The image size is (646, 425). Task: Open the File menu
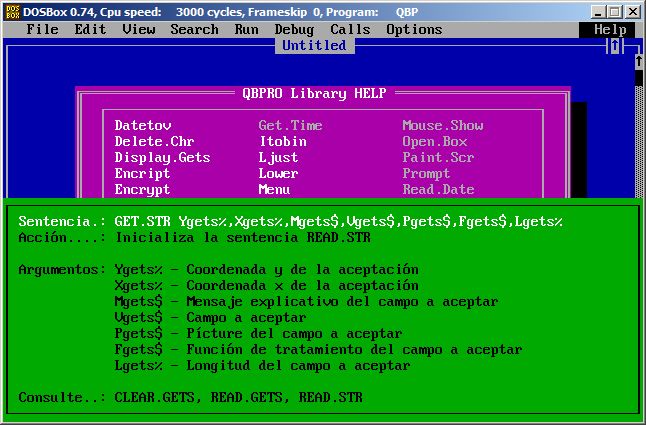tap(42, 30)
